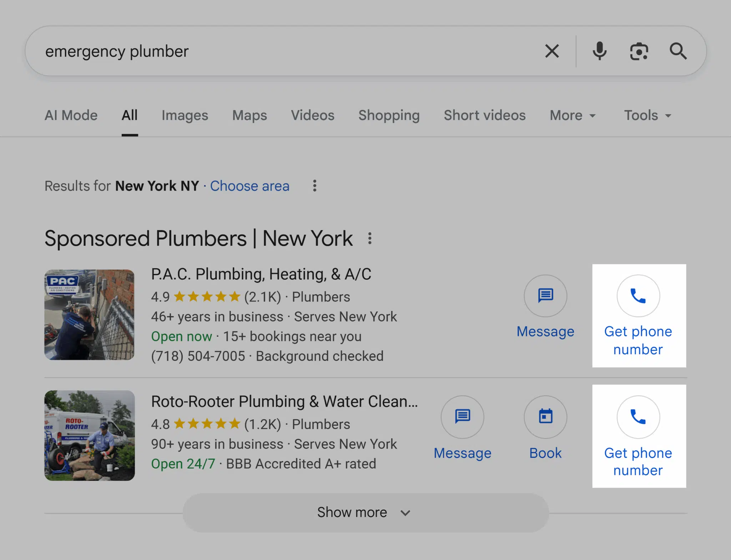The image size is (731, 560).
Task: Click the Open now status text
Action: 181,336
